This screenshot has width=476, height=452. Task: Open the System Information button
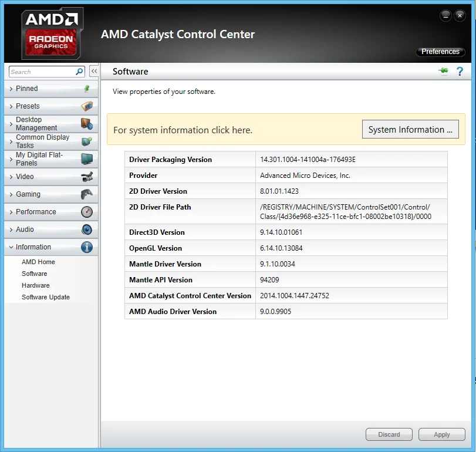[410, 130]
